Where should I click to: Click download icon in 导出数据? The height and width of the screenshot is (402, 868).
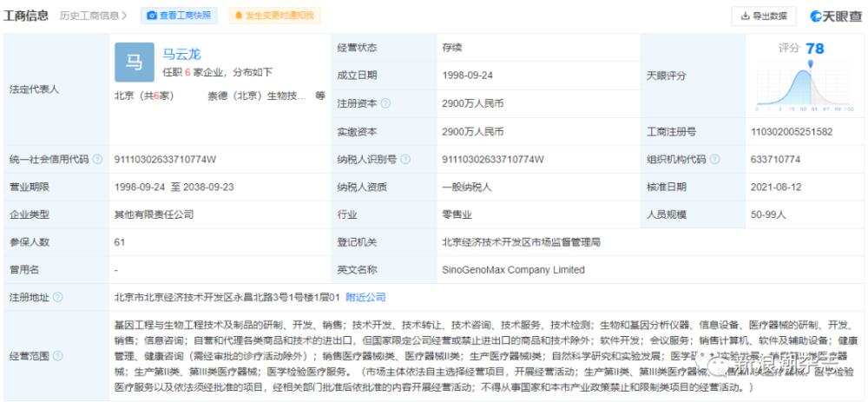(x=745, y=16)
